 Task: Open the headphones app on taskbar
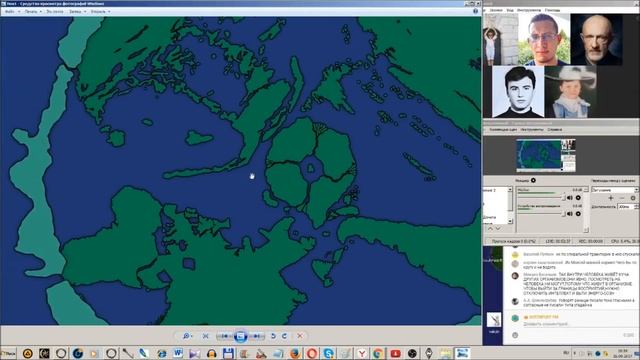(211, 353)
